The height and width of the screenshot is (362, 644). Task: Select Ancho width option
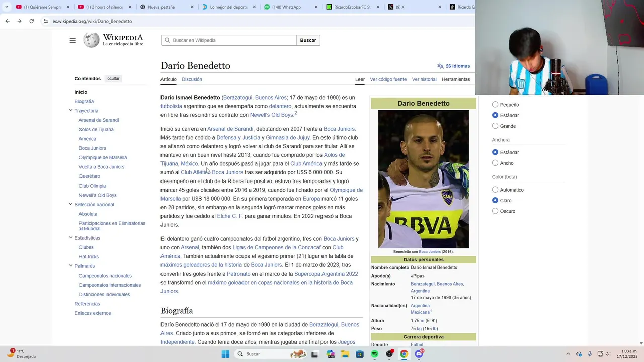coord(495,163)
